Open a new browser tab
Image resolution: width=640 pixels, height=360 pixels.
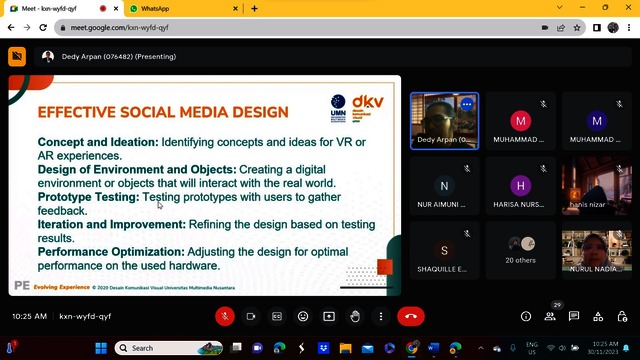tap(254, 9)
